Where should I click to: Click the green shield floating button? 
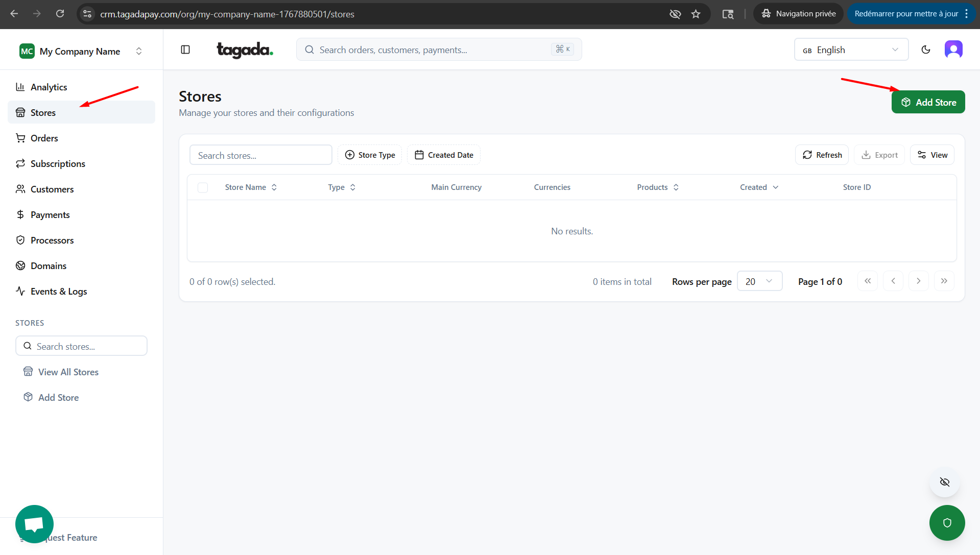pos(947,522)
